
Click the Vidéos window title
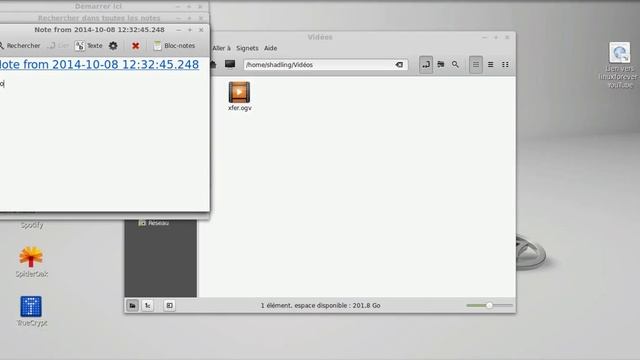coord(320,37)
